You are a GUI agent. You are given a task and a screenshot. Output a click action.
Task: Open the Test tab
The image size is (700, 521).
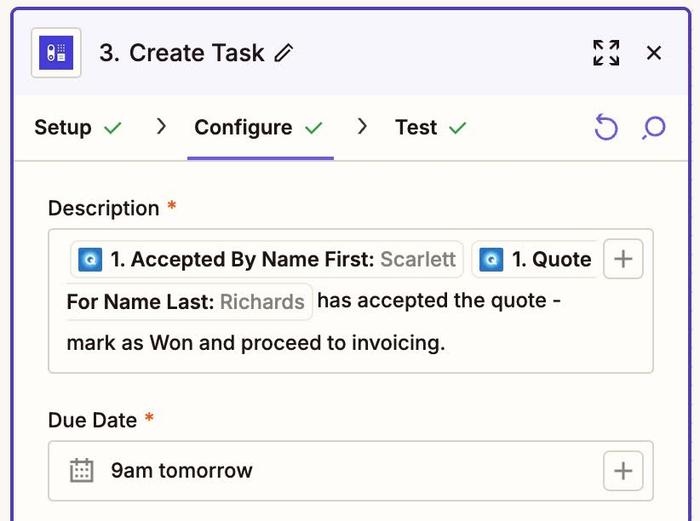click(x=416, y=128)
